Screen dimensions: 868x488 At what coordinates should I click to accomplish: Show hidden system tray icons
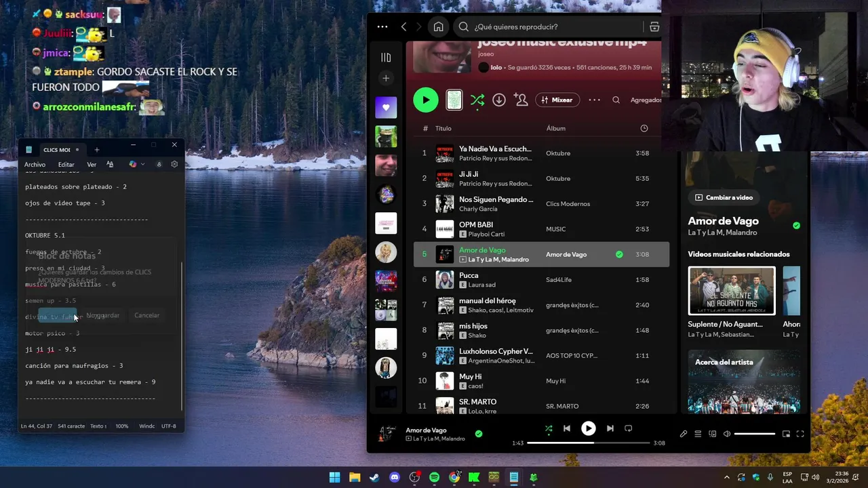pos(727,477)
